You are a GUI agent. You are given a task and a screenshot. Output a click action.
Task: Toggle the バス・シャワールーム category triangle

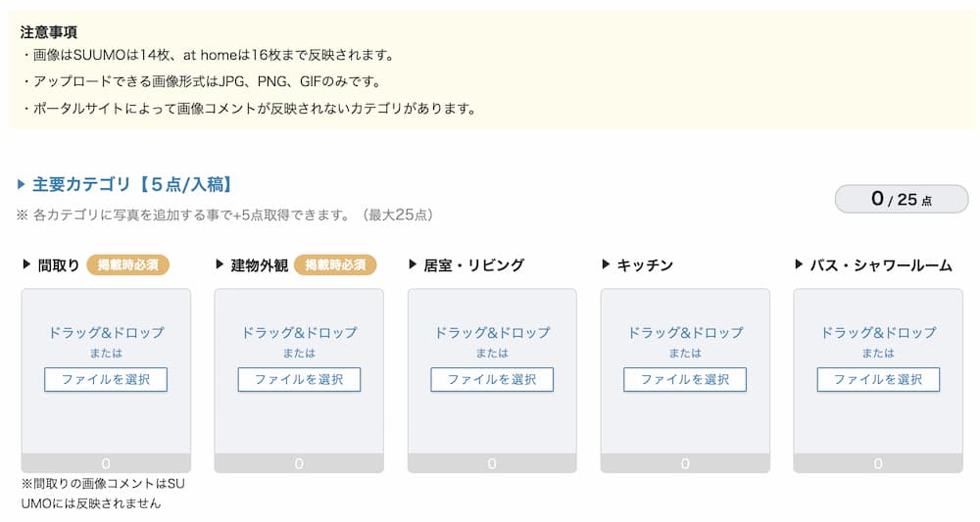[799, 264]
